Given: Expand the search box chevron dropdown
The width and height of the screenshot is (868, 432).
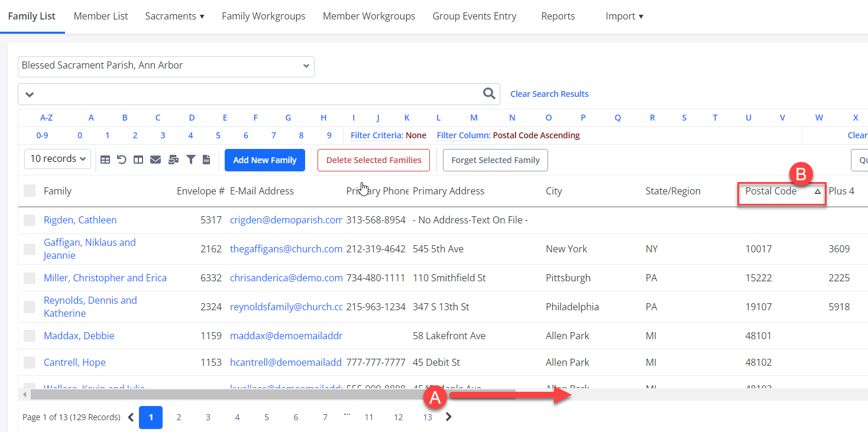Looking at the screenshot, I should pos(30,95).
